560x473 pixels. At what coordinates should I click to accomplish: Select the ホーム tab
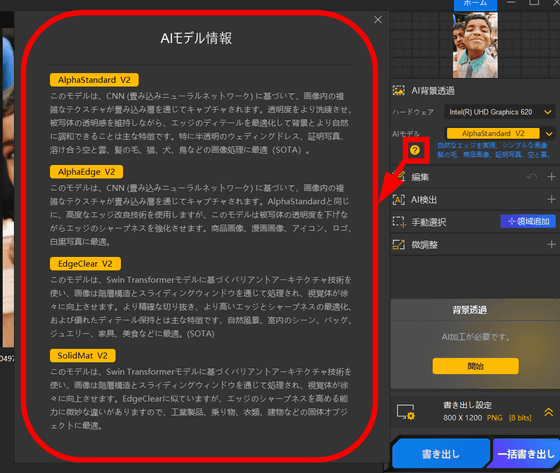(475, 4)
